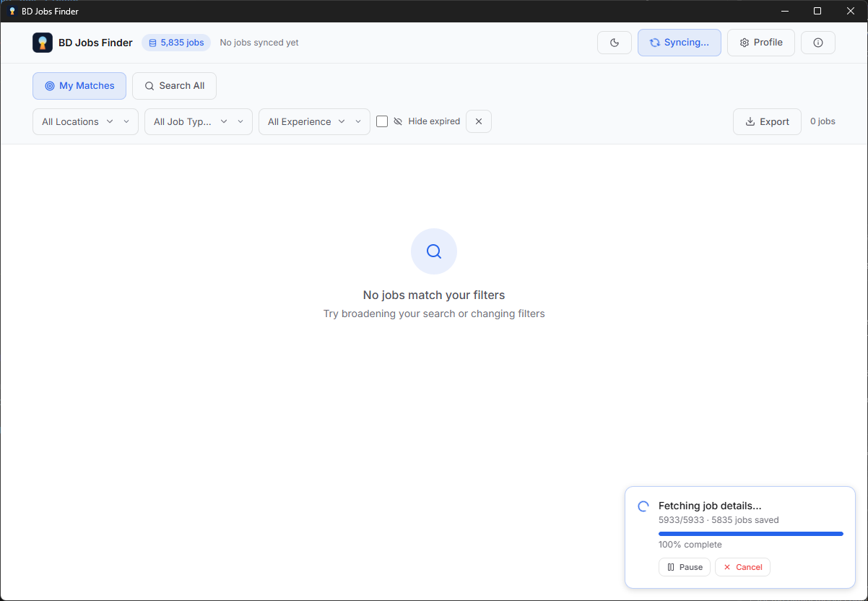Switch to the My Matches tab

click(79, 85)
